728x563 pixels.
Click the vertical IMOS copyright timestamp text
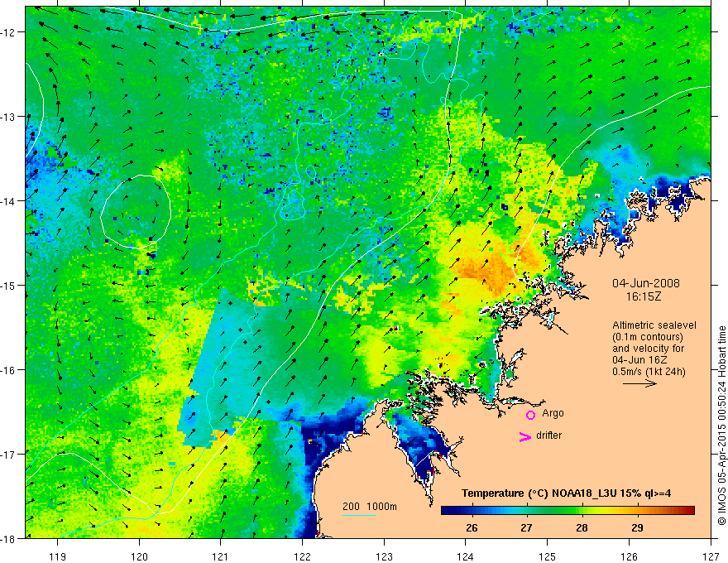(721, 426)
